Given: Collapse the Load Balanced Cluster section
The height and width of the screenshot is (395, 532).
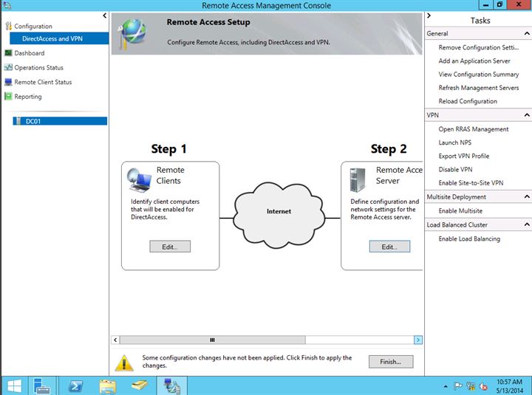Looking at the screenshot, I should coord(526,224).
